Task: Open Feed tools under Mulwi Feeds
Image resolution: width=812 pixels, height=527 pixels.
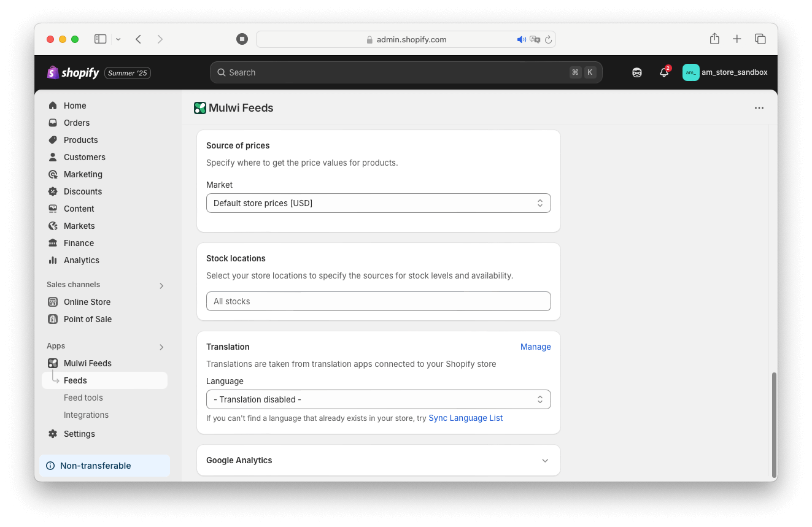Action: (83, 398)
